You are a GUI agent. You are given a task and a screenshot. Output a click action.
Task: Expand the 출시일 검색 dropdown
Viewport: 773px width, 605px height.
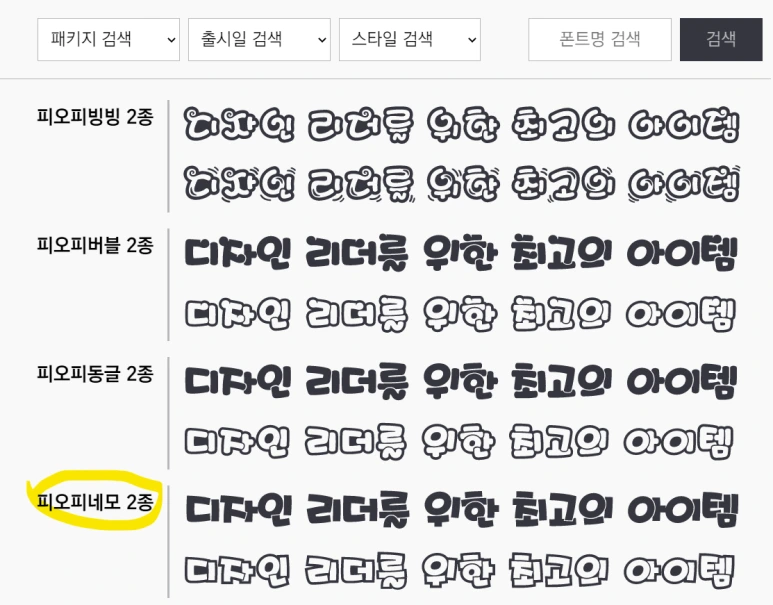pos(259,39)
